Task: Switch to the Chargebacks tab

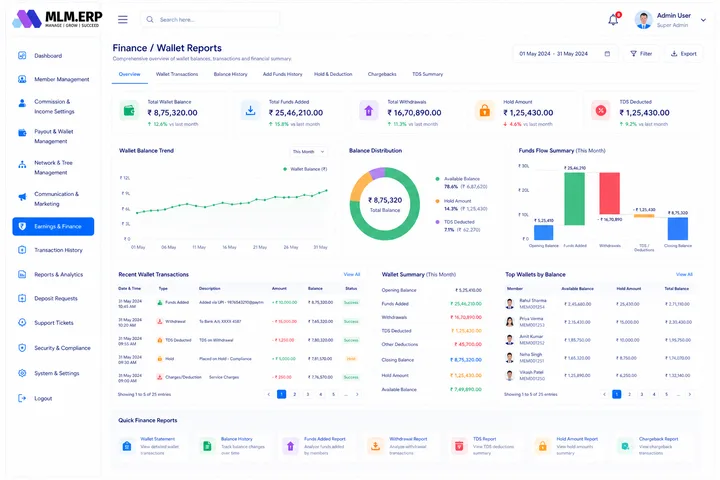Action: 382,74
